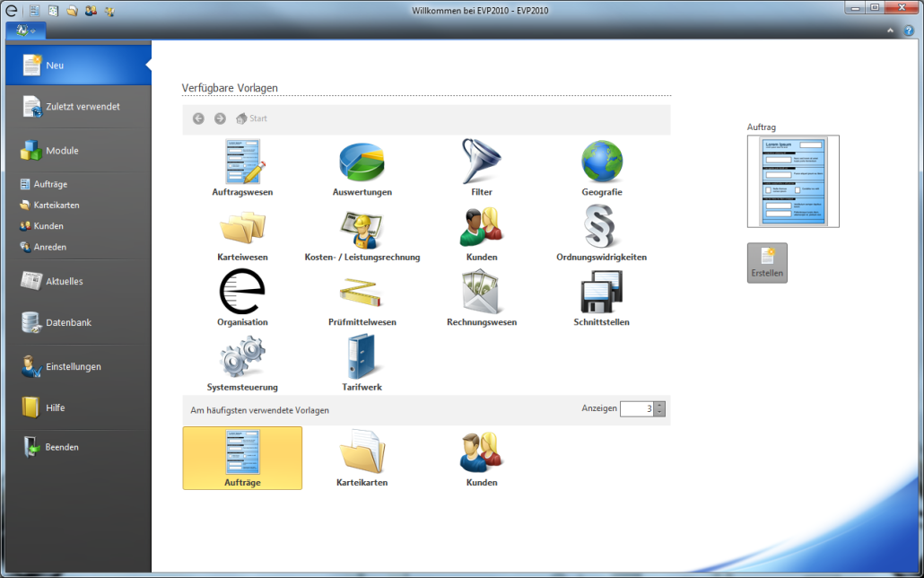Click the Anzeigen number input field
Image resolution: width=924 pixels, height=578 pixels.
637,408
